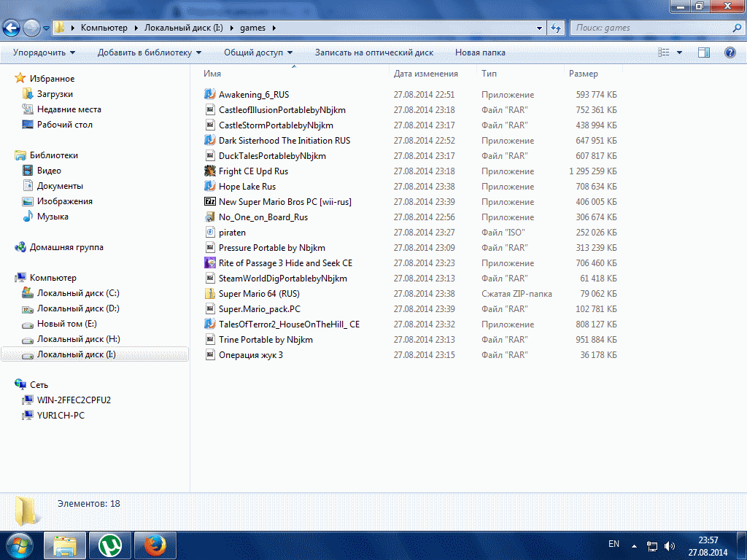Select Hope Lake Rus file icon

point(209,186)
